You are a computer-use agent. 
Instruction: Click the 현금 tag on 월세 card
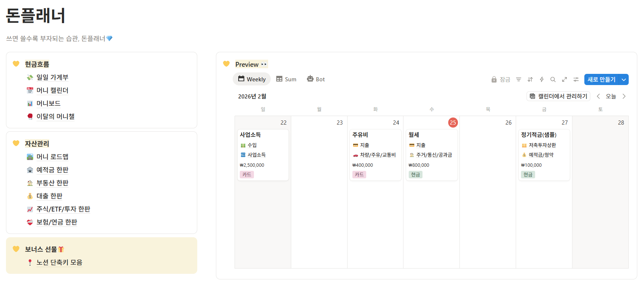415,175
